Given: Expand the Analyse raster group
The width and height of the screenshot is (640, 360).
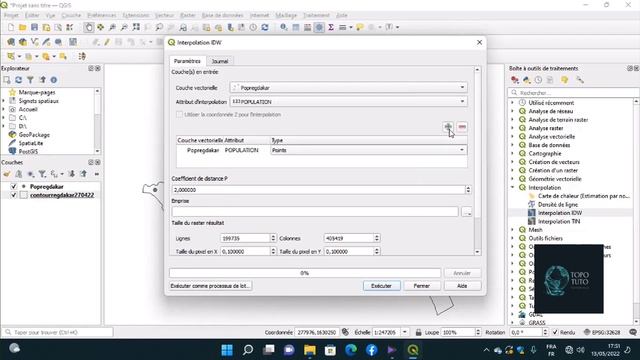Looking at the screenshot, I should 513,128.
